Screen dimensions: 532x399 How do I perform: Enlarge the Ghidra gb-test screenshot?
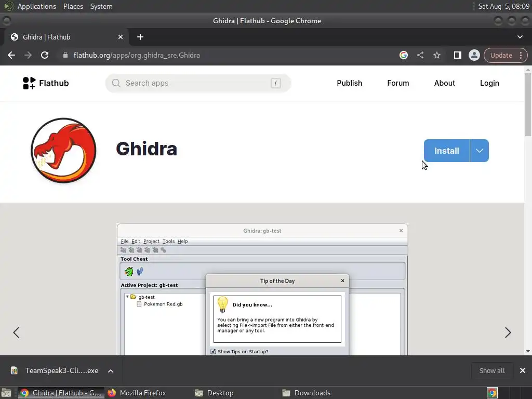tap(262, 289)
